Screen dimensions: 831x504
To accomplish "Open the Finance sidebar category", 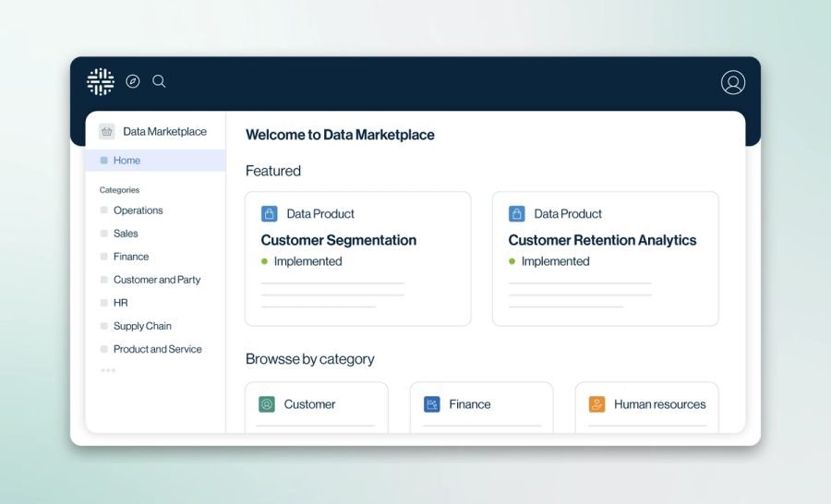I will pos(131,257).
